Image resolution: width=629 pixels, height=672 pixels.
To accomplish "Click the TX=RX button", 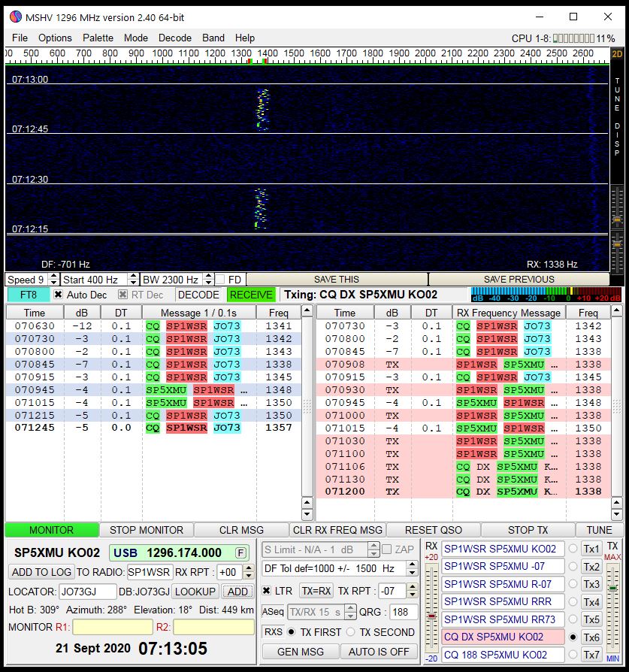I will (x=316, y=591).
